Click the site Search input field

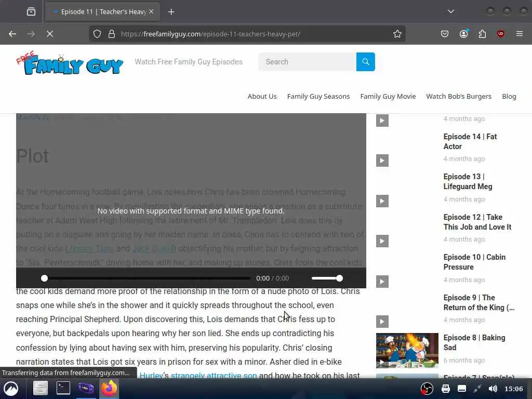(x=308, y=62)
